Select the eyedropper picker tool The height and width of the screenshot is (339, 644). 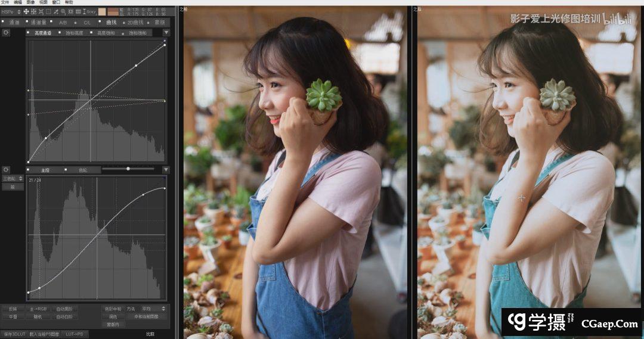coord(56,11)
